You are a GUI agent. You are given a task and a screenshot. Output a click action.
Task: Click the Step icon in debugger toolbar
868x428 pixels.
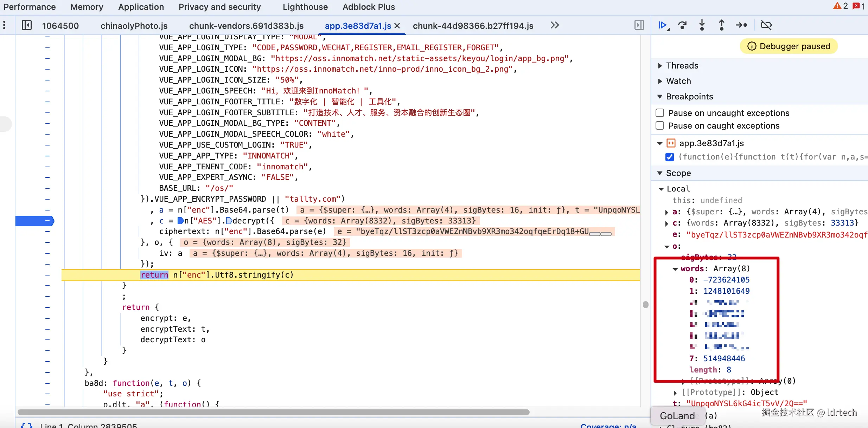click(741, 25)
